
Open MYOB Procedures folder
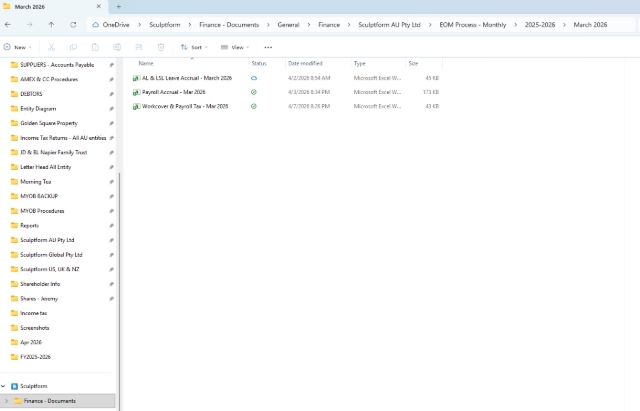42,211
